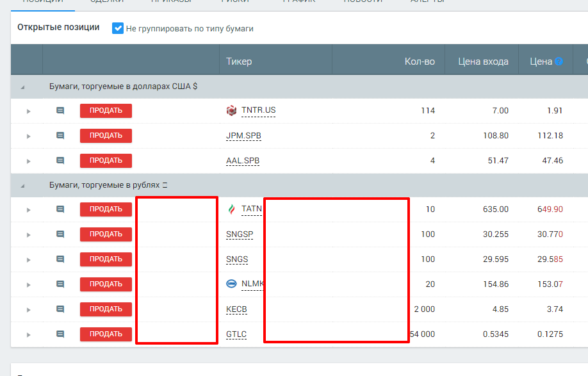The image size is (588, 376).
Task: Select current price 153.07 for NLMK
Action: tap(550, 284)
